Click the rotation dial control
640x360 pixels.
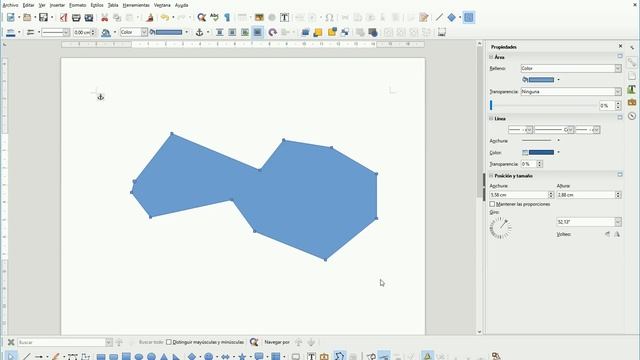pos(500,227)
